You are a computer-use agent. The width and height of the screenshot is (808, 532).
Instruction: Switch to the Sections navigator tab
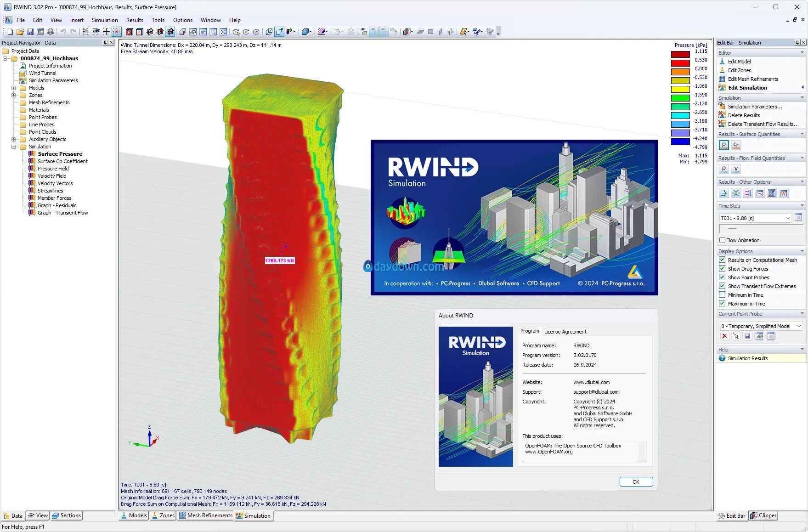pyautogui.click(x=67, y=515)
